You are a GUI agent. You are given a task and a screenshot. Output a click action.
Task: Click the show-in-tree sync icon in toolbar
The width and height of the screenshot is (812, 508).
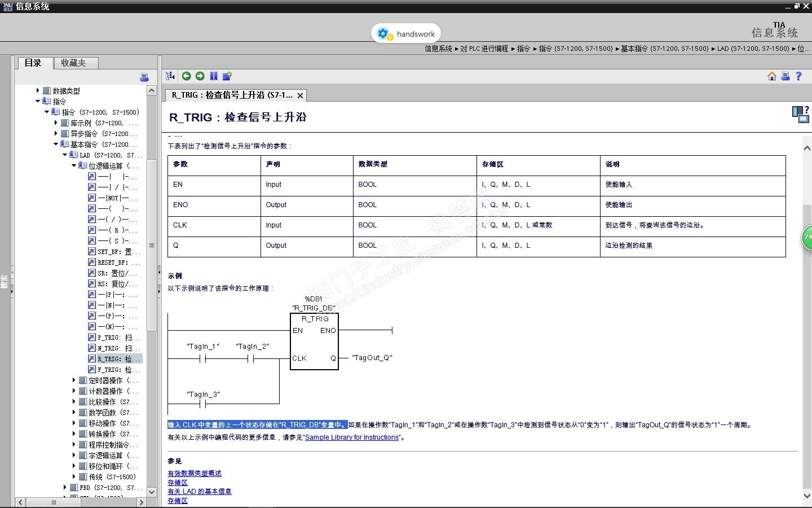point(170,76)
